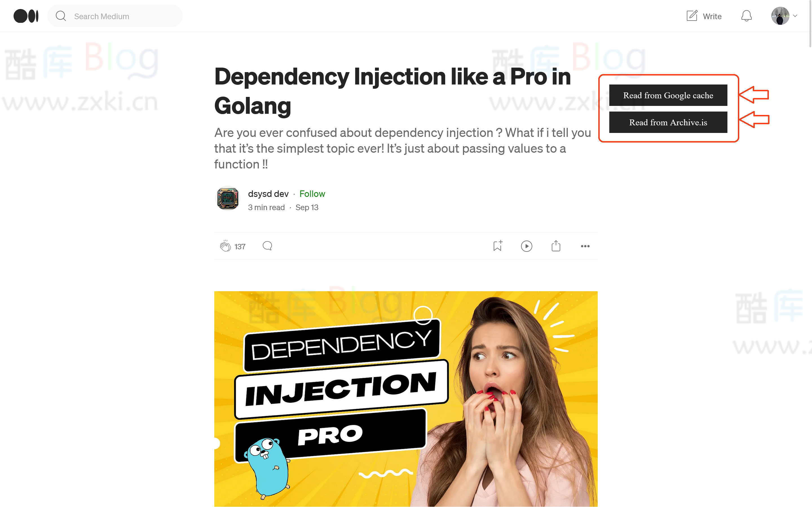Click Read from Google cache
The height and width of the screenshot is (507, 812).
point(668,95)
